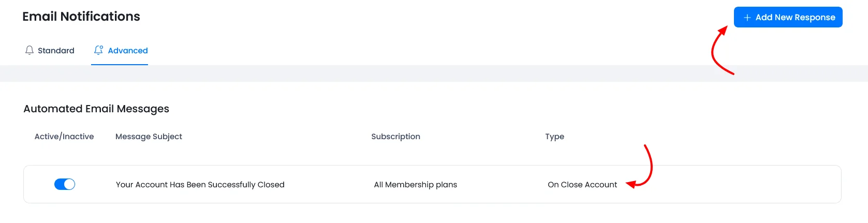The image size is (868, 223).
Task: Click the plus icon in Add New Response
Action: 747,18
